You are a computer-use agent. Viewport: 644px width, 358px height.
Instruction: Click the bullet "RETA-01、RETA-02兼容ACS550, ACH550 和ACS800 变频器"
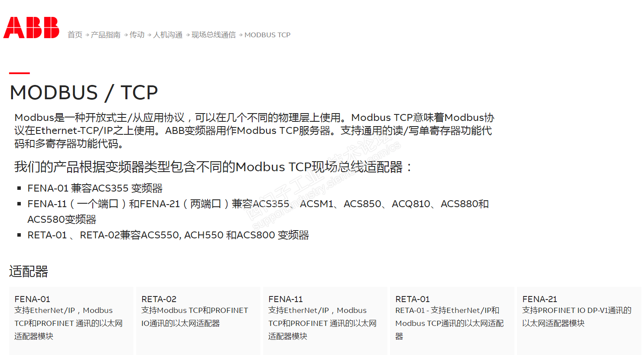(168, 235)
